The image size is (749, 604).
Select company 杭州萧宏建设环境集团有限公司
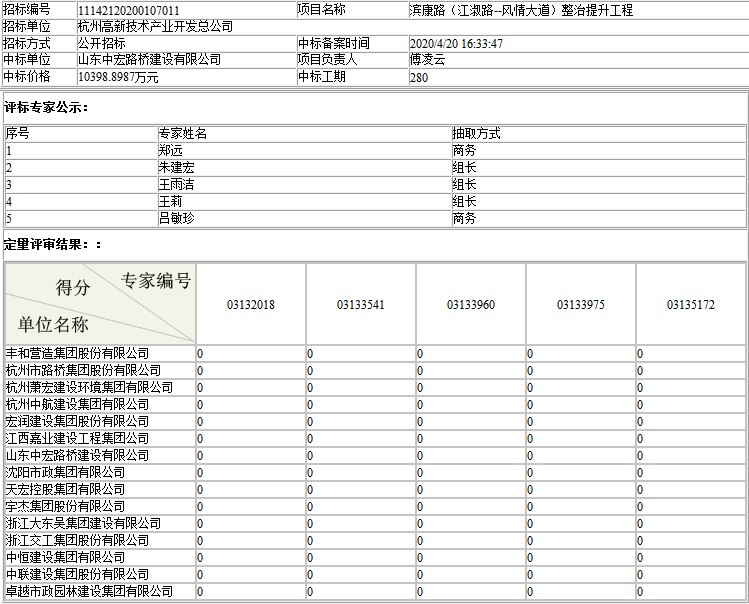[89, 388]
